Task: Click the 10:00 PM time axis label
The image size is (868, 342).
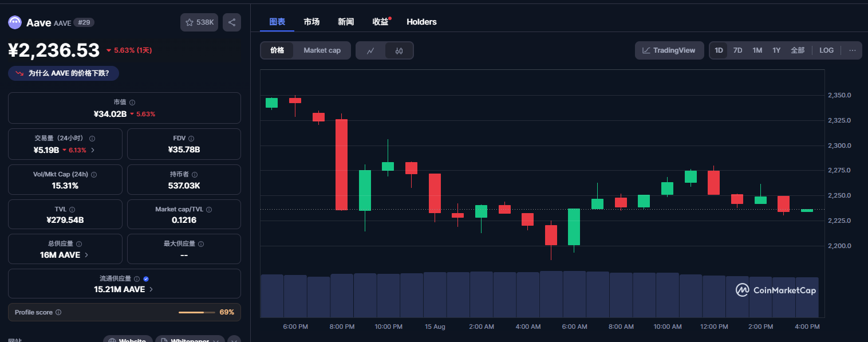Action: 388,327
